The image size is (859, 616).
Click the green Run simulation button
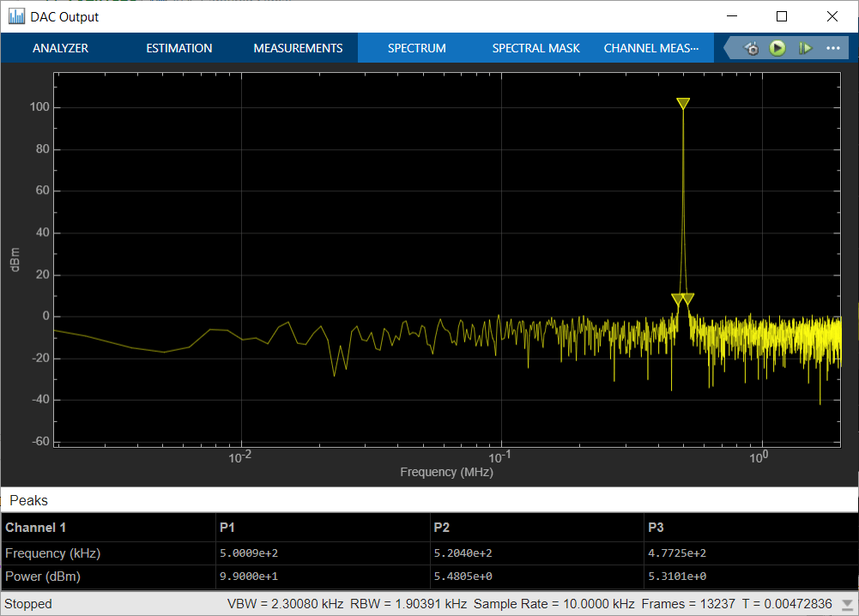tap(777, 48)
